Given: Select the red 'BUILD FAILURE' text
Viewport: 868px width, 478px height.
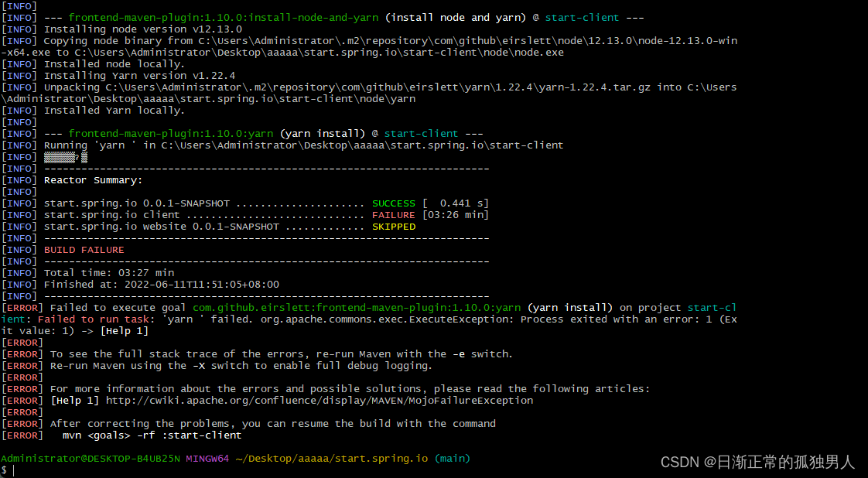Looking at the screenshot, I should (84, 250).
